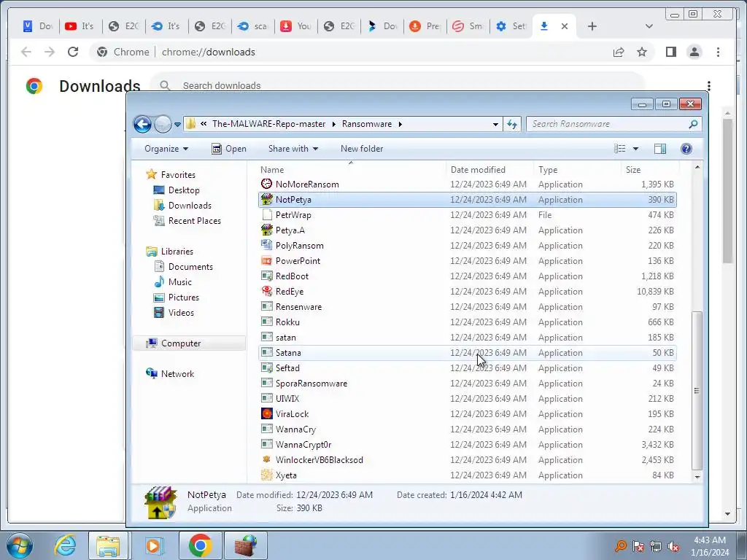
Task: Select Downloads in Favorites
Action: tap(190, 205)
